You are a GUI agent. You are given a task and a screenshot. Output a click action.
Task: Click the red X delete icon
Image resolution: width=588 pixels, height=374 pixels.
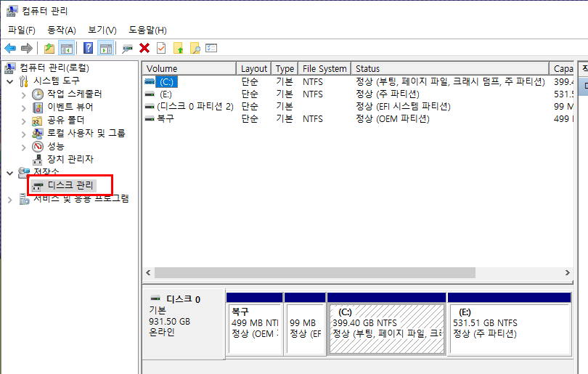[144, 48]
